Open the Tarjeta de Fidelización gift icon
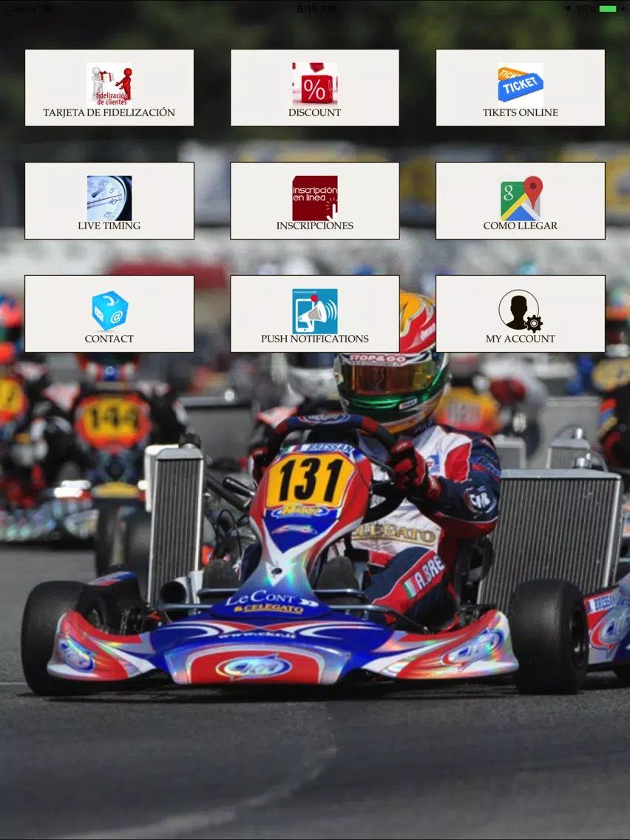 (x=109, y=84)
